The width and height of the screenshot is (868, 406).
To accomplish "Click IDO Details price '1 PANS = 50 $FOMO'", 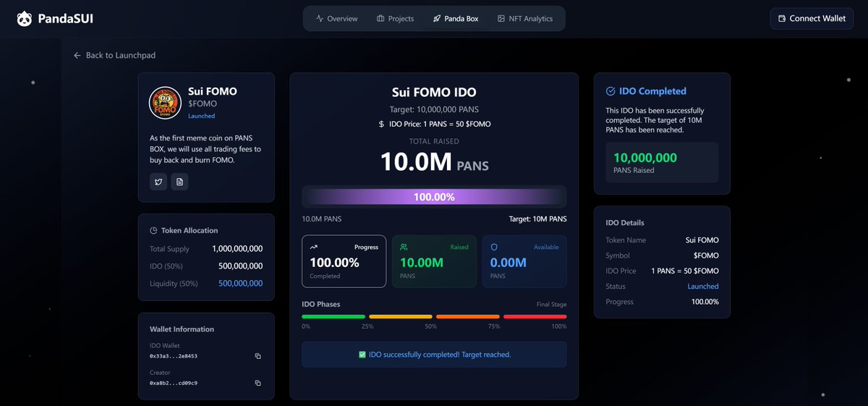I will click(x=684, y=271).
